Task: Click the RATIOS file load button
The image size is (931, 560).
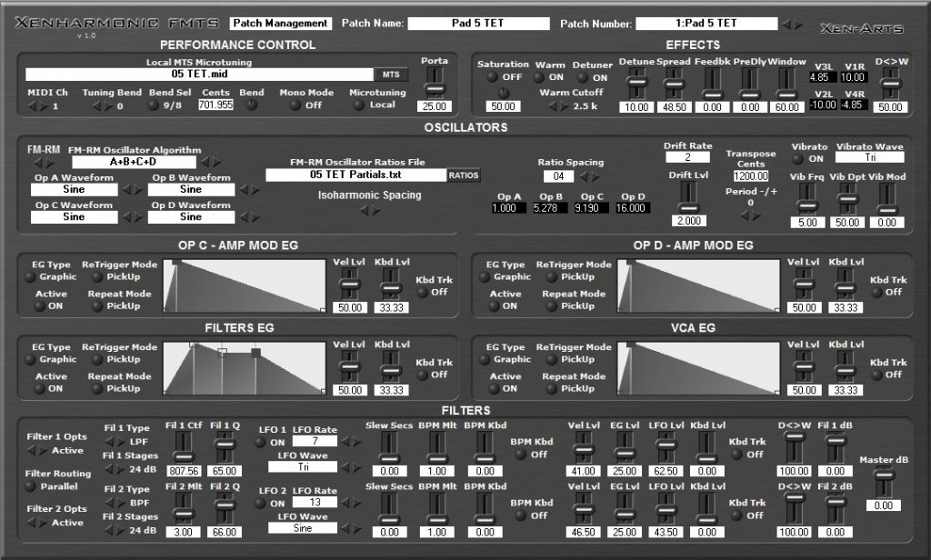Action: point(463,175)
